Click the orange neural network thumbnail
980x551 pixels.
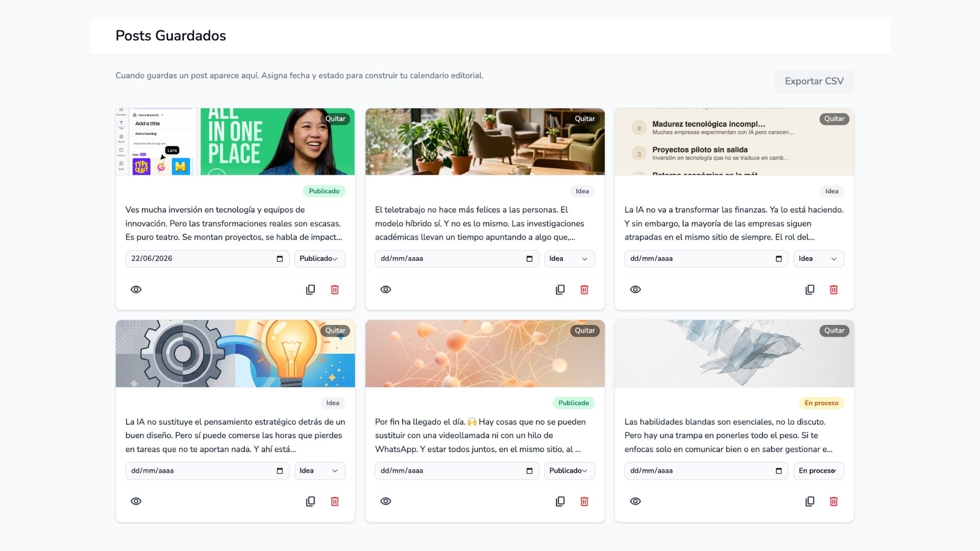click(485, 353)
